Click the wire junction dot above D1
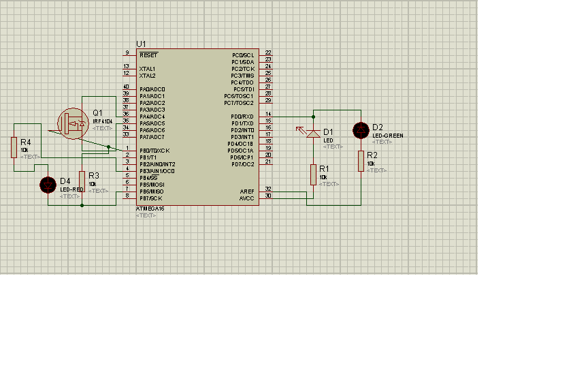Image resolution: width=588 pixels, height=368 pixels. [x=313, y=117]
